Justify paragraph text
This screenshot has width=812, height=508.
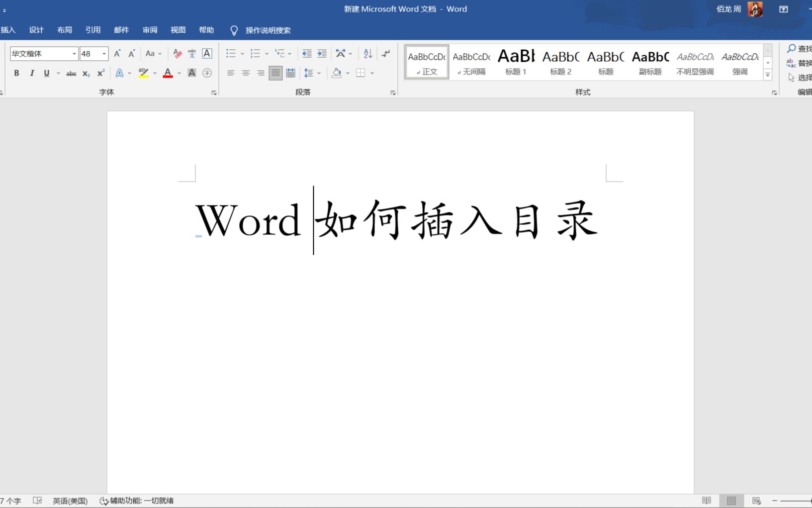click(275, 73)
